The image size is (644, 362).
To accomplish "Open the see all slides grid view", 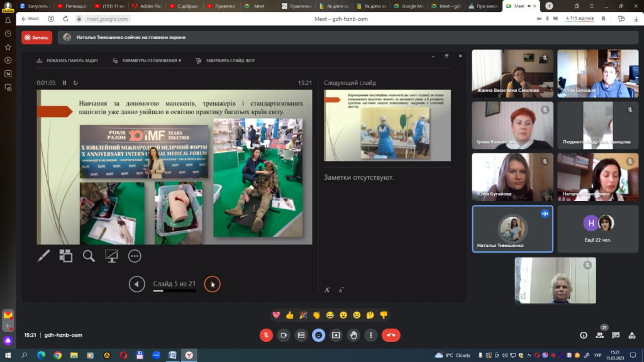I will tap(66, 256).
